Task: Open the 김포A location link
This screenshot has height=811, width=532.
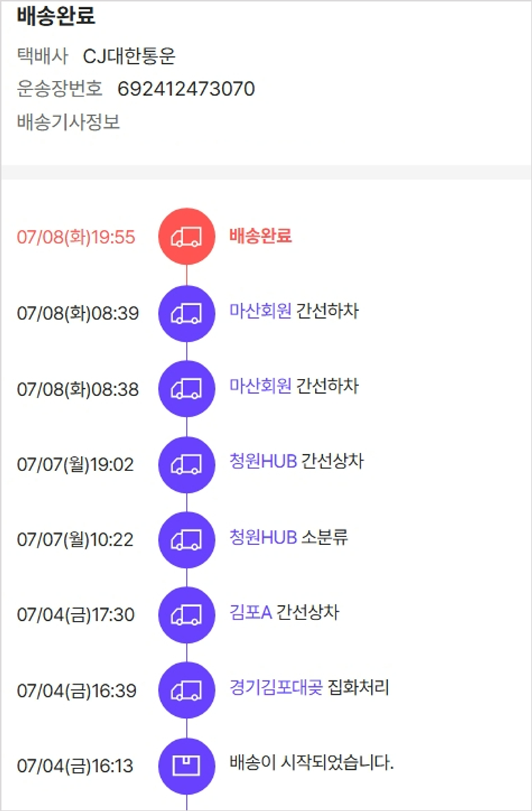Action: pyautogui.click(x=251, y=612)
